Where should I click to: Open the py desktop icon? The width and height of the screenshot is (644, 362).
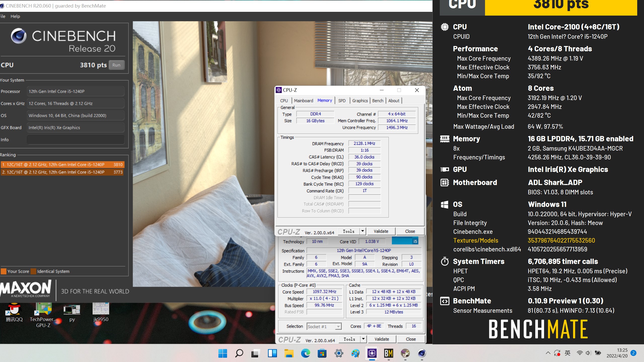tap(72, 313)
